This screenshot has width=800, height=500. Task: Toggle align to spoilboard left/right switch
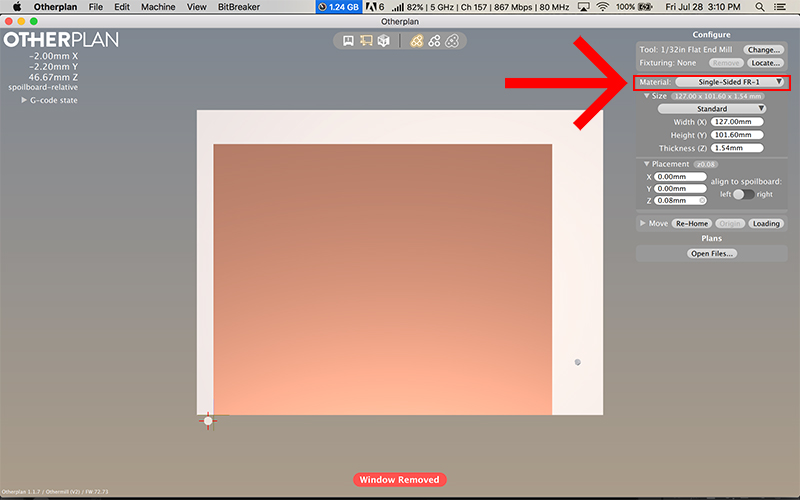pyautogui.click(x=743, y=194)
